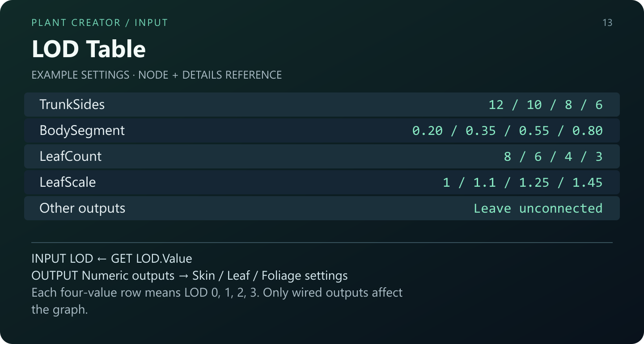Select the LeafCount row label

point(71,156)
